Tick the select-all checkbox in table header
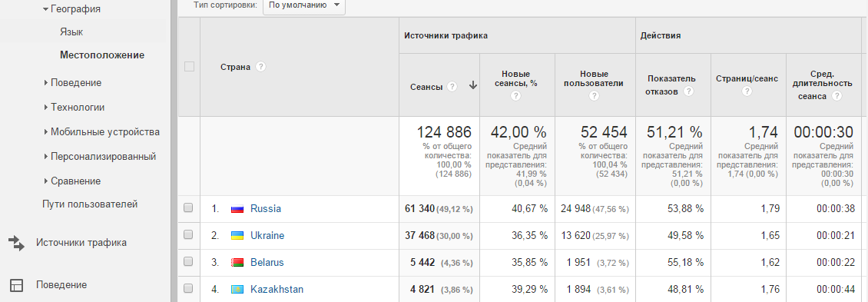The height and width of the screenshot is (302, 868). tap(189, 67)
